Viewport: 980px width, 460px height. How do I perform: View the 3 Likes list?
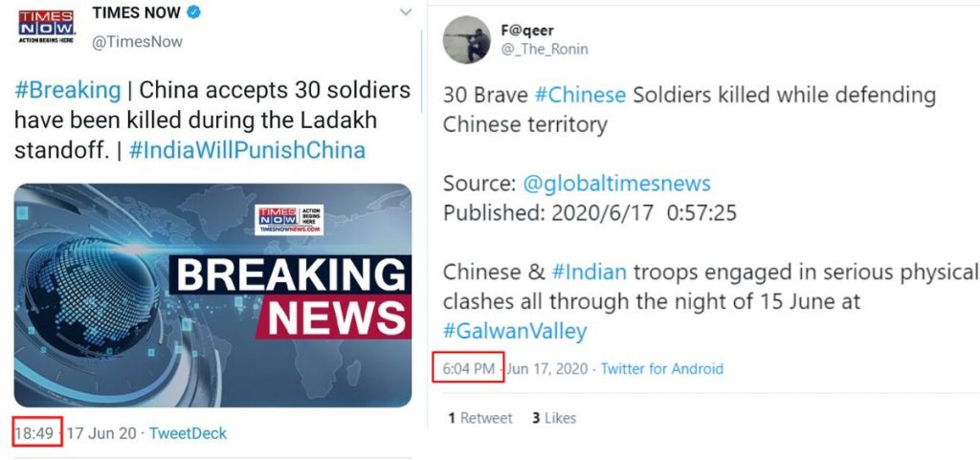[x=554, y=418]
